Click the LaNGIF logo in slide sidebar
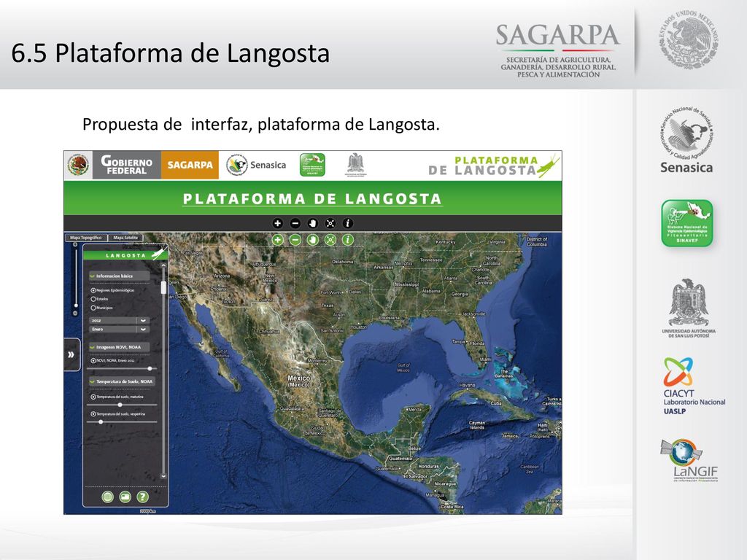 point(689,460)
